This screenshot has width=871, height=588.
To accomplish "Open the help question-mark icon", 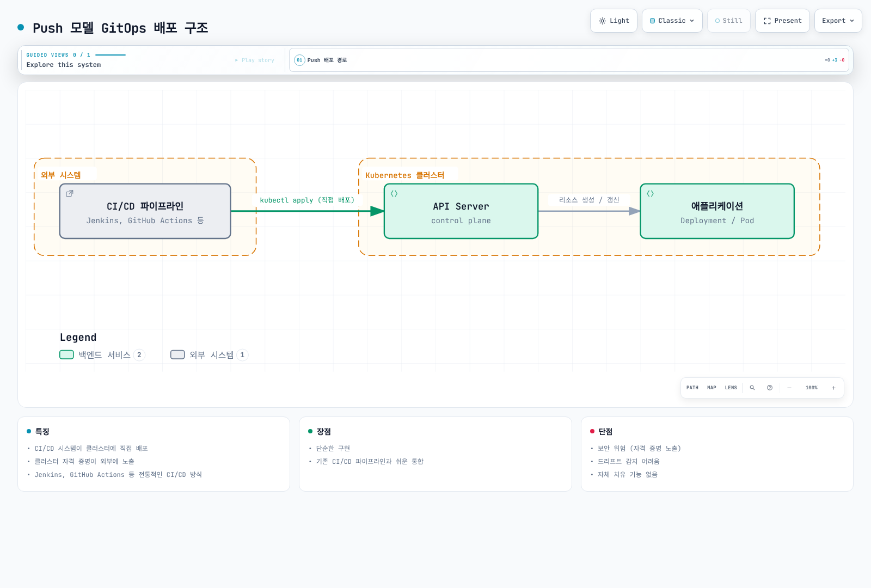I will click(770, 388).
